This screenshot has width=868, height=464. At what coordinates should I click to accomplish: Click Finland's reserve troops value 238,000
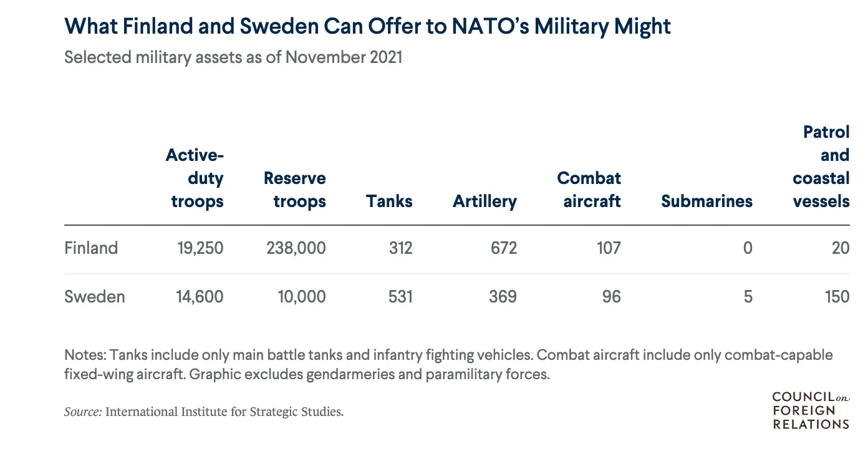296,248
